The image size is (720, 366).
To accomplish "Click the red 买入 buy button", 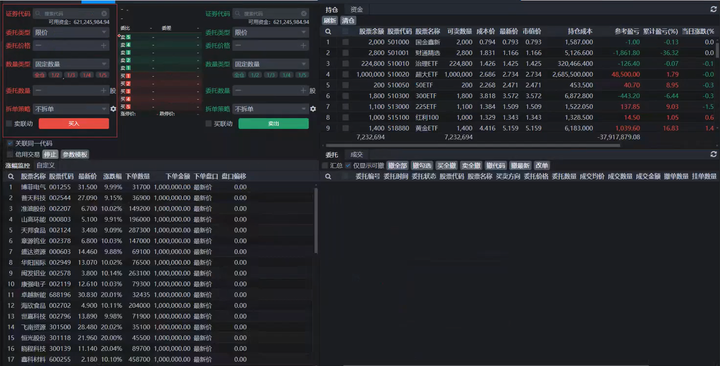I will (74, 124).
